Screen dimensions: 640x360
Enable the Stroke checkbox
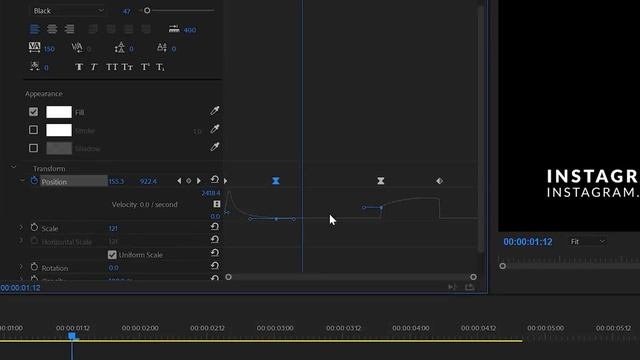click(33, 130)
